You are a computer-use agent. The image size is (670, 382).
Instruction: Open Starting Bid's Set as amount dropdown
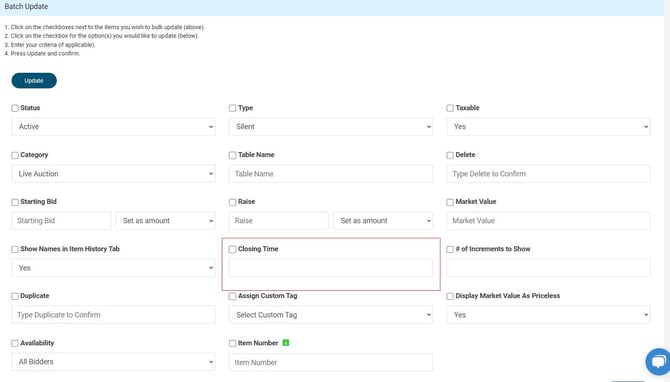[166, 221]
